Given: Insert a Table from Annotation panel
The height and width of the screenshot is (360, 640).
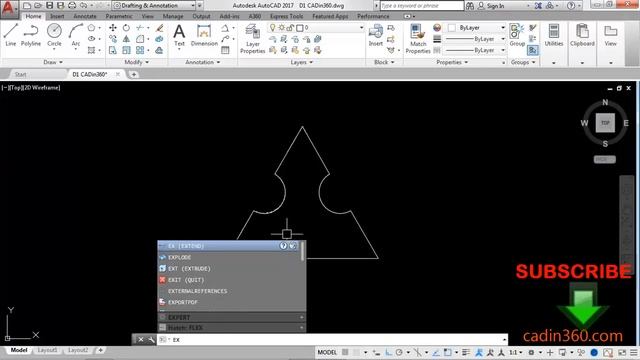Looking at the screenshot, I should (225, 50).
